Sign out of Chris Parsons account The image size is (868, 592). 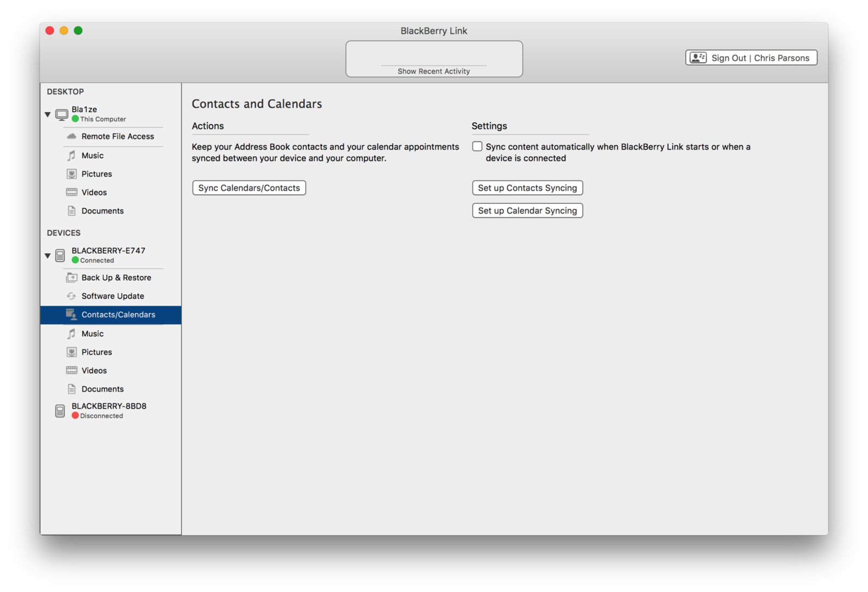coord(751,58)
